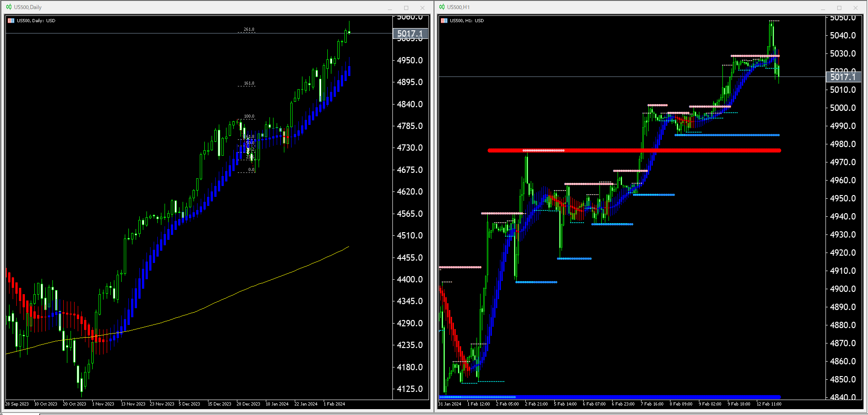868x415 pixels.
Task: Click the 5 Feb 14:00 label on H1 time axis
Action: 565,404
